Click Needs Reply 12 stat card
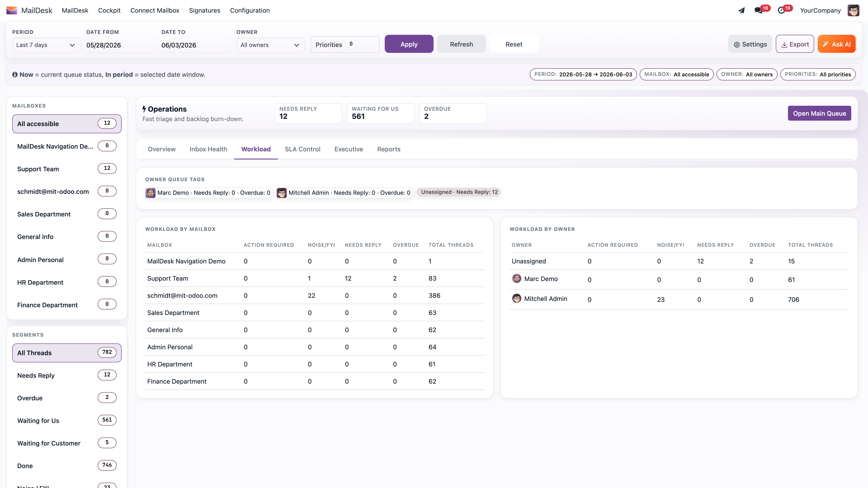The image size is (868, 488). 308,113
